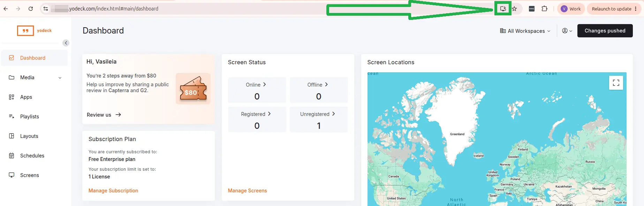Click the Free Enterprise plan text
Viewport: 644px width, 206px height.
tap(112, 159)
